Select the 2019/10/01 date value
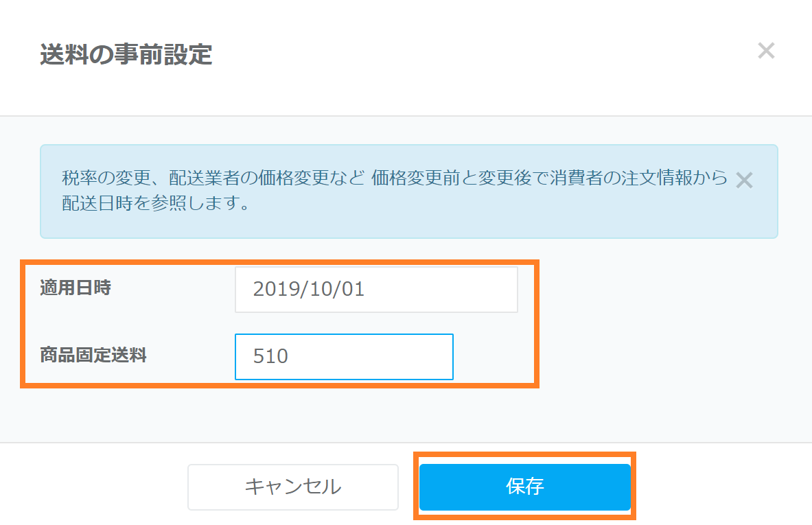 pos(309,290)
